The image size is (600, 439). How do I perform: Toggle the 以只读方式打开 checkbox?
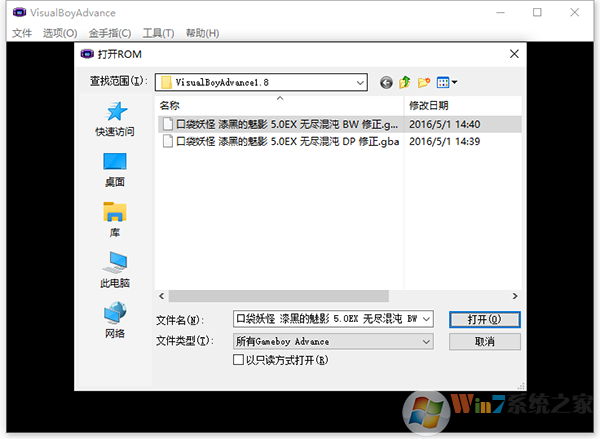[x=238, y=360]
